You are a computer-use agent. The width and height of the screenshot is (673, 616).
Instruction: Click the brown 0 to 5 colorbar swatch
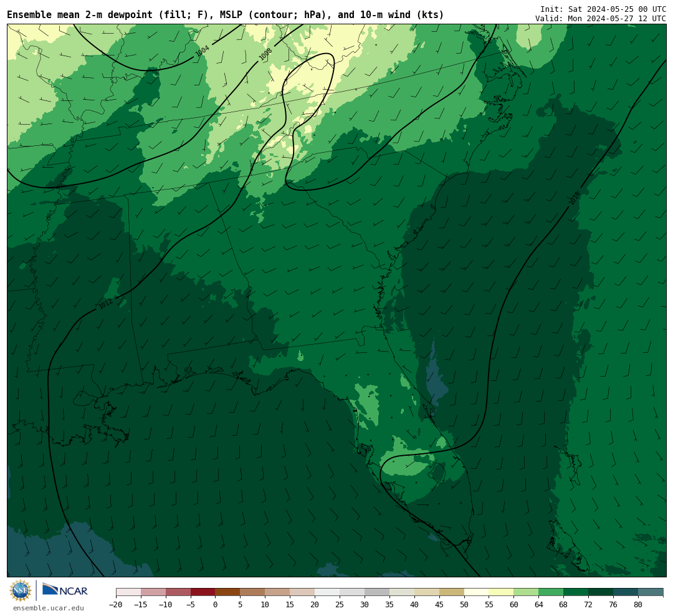tap(227, 592)
